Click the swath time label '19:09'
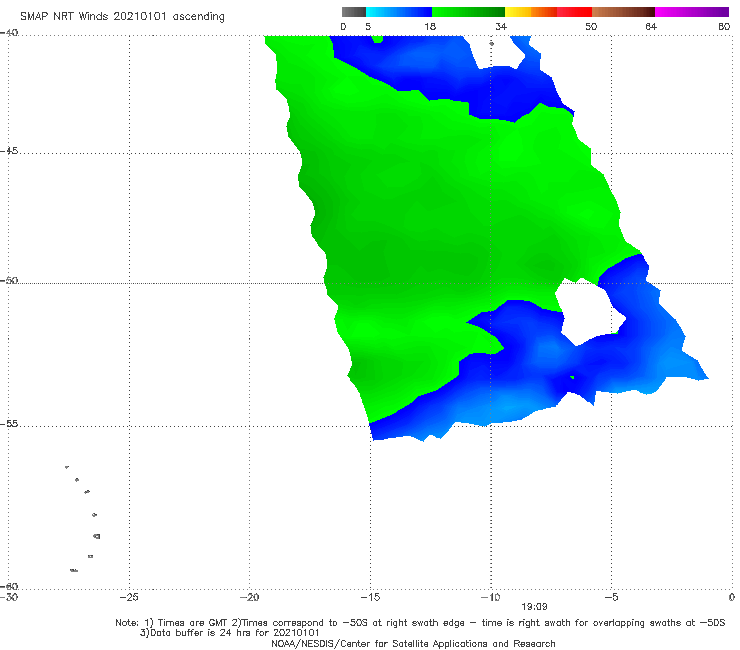 [x=534, y=607]
